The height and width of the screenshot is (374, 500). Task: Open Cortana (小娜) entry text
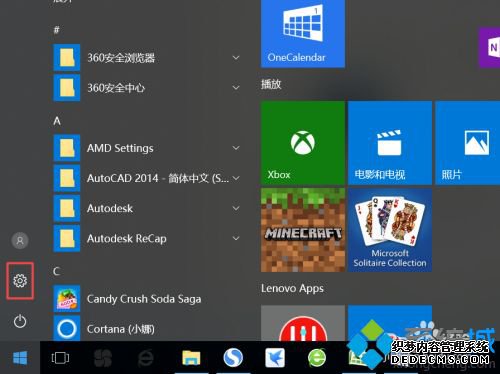(121, 329)
